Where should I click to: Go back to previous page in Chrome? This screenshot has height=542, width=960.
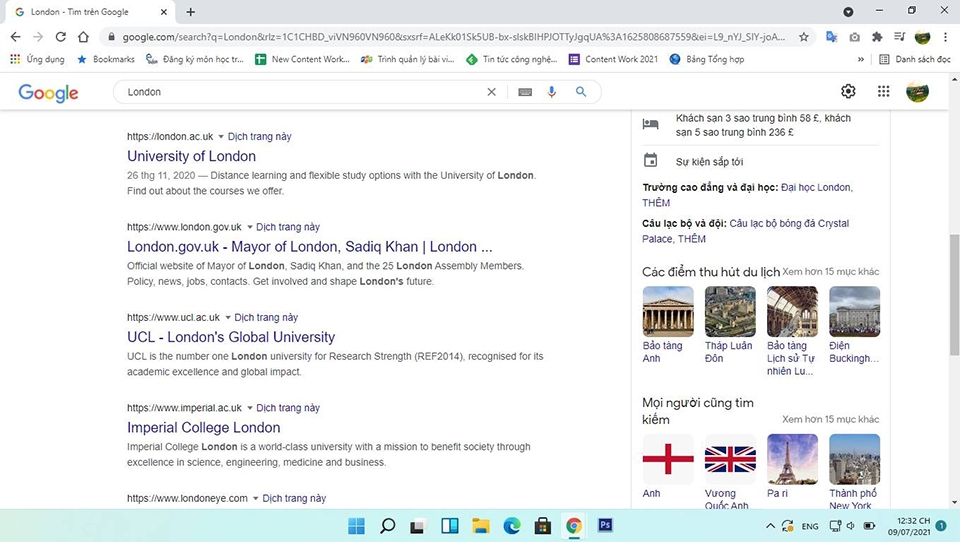click(16, 37)
